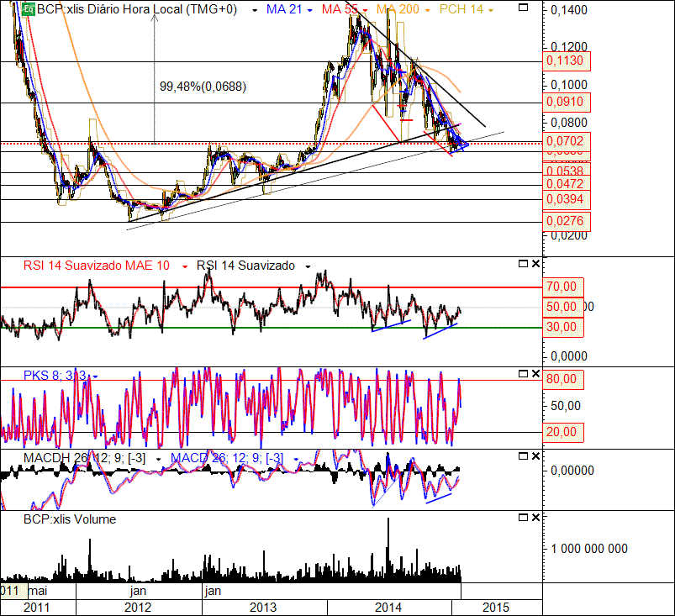Maximize the RSI 14 indicator panel
Viewport: 675px width, 616px height.
(524, 265)
